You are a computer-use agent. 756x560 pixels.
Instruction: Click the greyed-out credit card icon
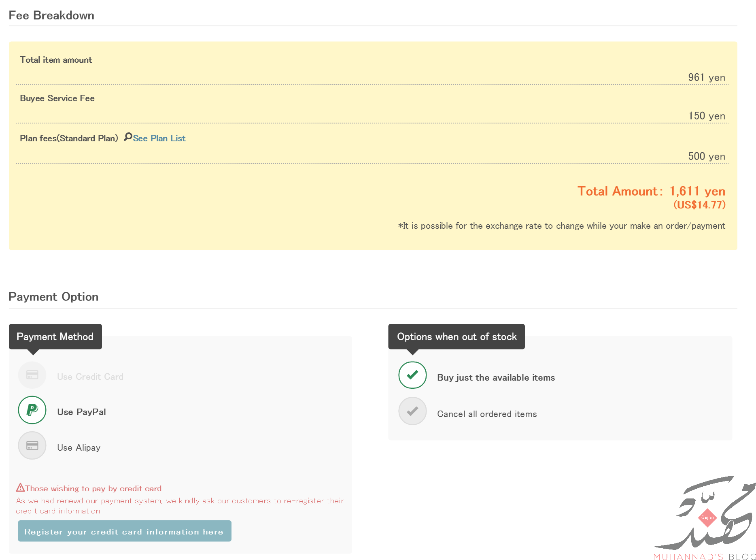coord(32,375)
